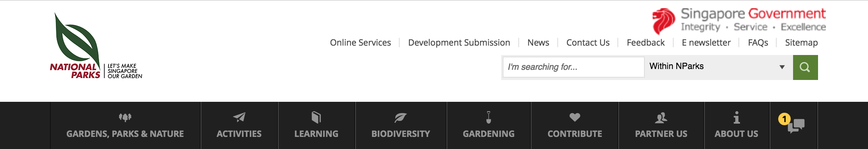Click the green magnifier search button
Image resolution: width=868 pixels, height=149 pixels.
[x=805, y=67]
